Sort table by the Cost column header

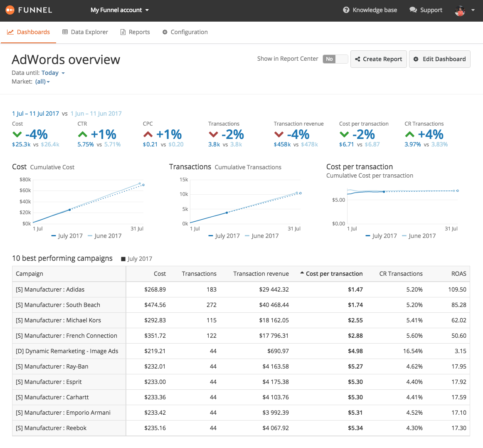coord(160,274)
